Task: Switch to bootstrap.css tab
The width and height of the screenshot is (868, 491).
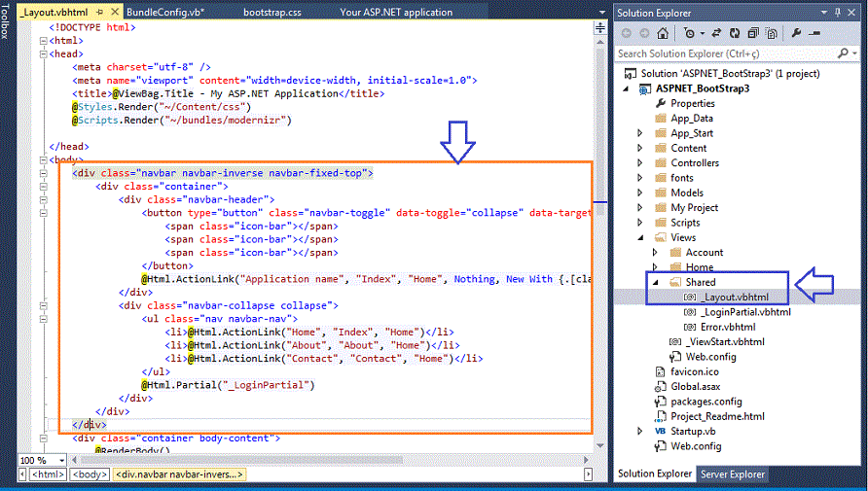Action: click(x=272, y=12)
